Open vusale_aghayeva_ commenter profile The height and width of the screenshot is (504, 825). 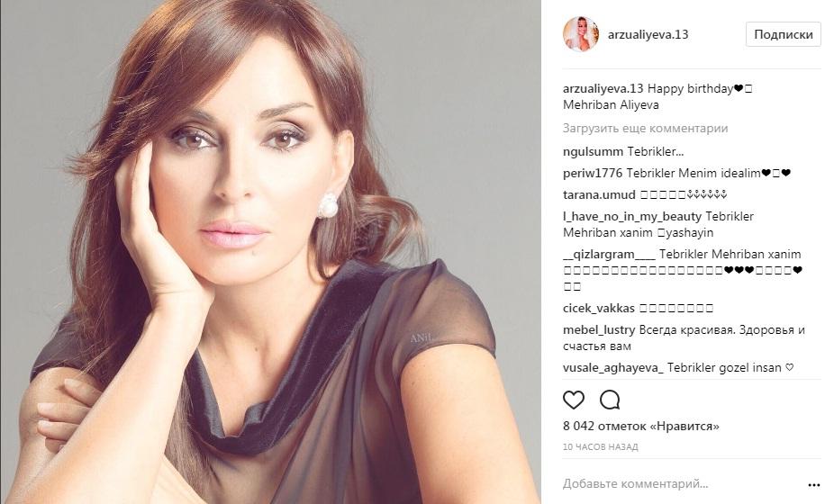pyautogui.click(x=613, y=368)
